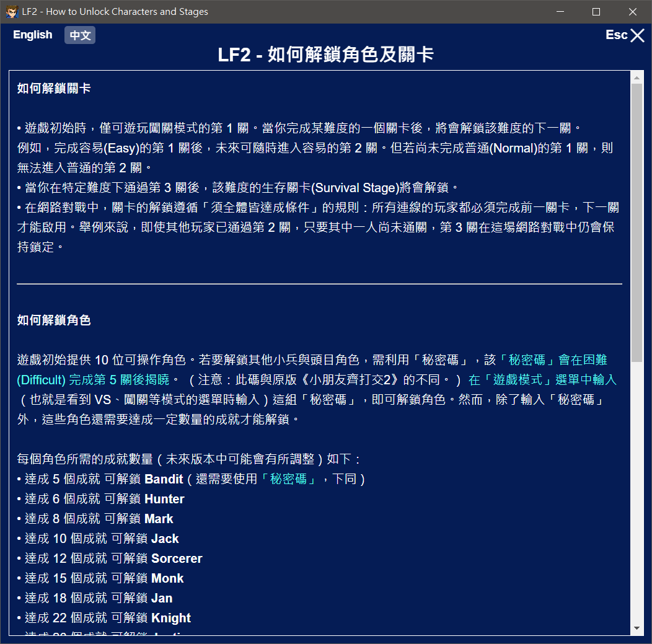Click the heading 如何解鎖角色
The height and width of the screenshot is (644, 652).
click(54, 320)
